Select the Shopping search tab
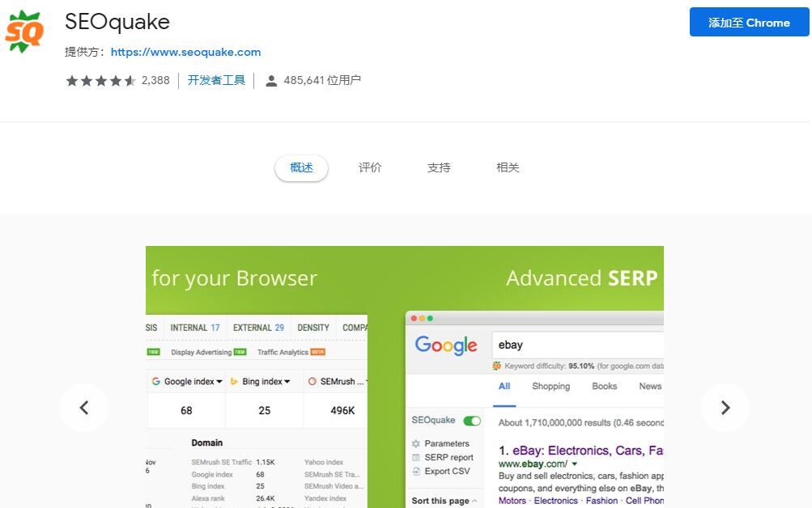This screenshot has height=508, width=812. (551, 386)
